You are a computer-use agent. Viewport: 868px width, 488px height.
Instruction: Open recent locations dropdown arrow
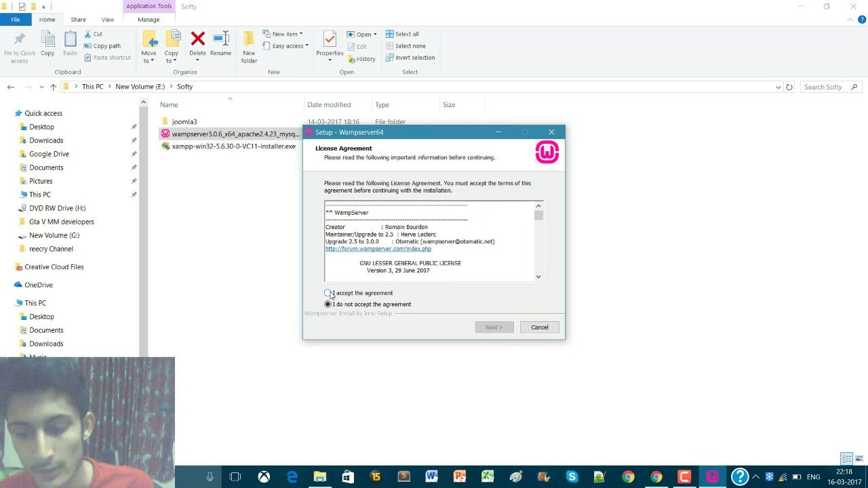[41, 87]
